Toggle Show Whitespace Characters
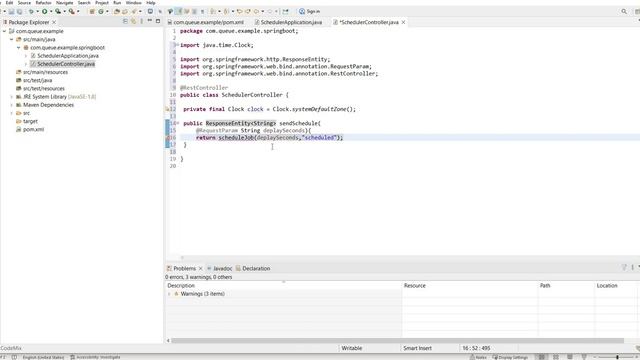 (202, 11)
